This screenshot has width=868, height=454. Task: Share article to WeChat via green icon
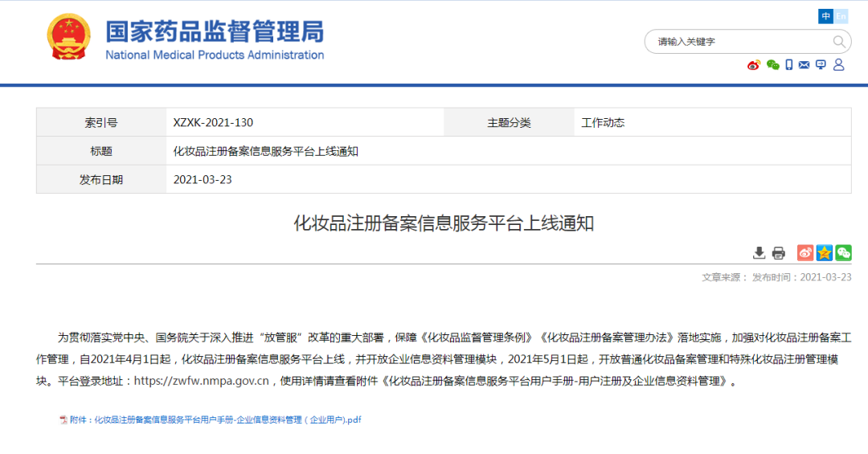pos(843,253)
